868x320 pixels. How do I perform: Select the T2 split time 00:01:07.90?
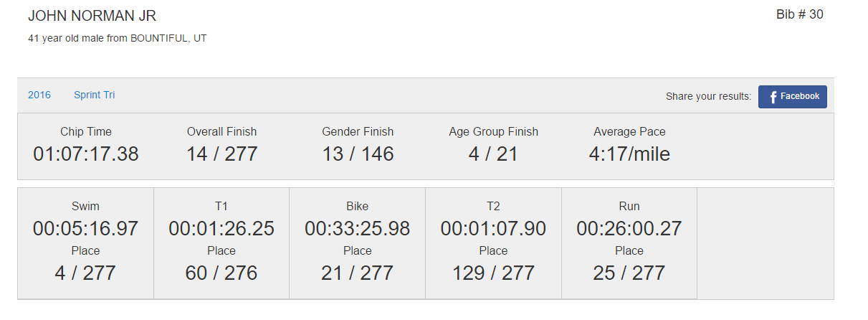[493, 229]
